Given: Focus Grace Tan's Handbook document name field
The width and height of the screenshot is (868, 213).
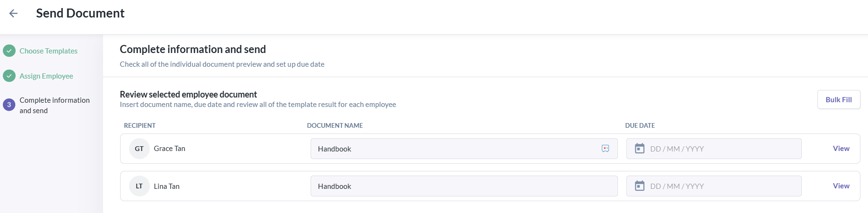Looking at the screenshot, I should [x=464, y=149].
